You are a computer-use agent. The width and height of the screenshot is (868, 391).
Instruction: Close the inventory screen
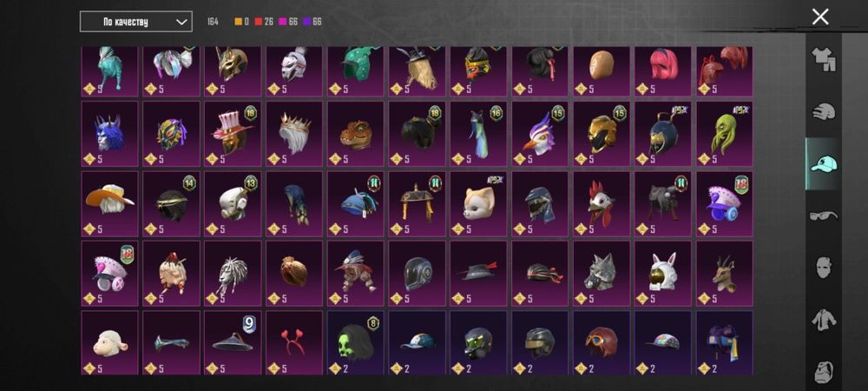[x=820, y=17]
